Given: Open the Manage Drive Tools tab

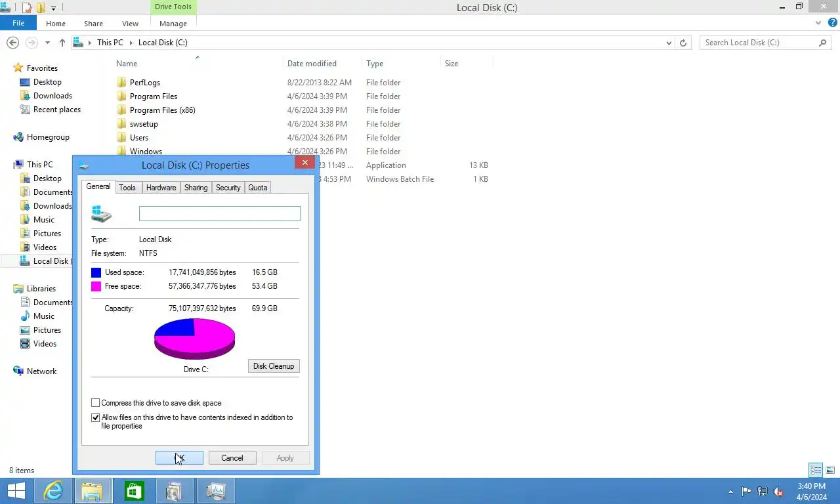Looking at the screenshot, I should coord(173,24).
